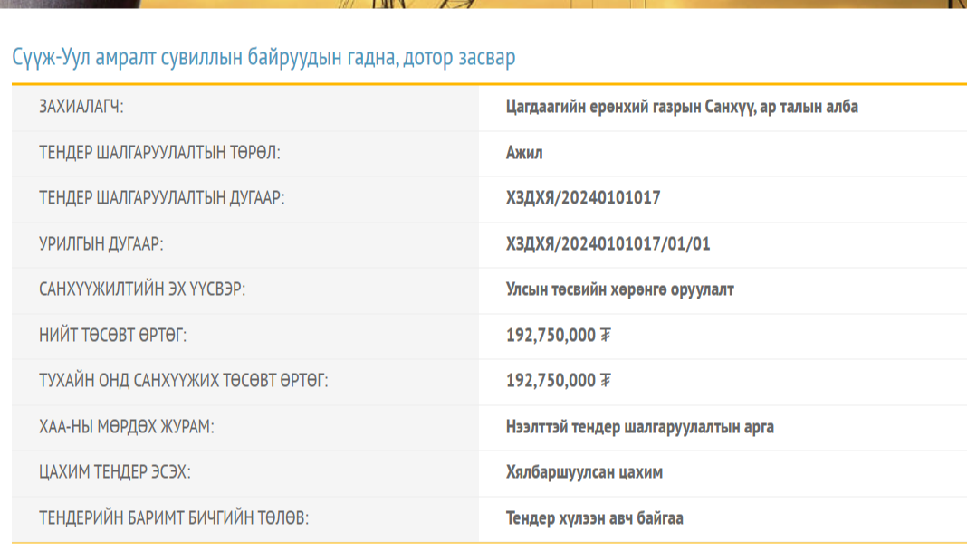Click the Сүүж-Уул амралт сувиллын tender title
This screenshot has height=560, width=967.
(263, 58)
